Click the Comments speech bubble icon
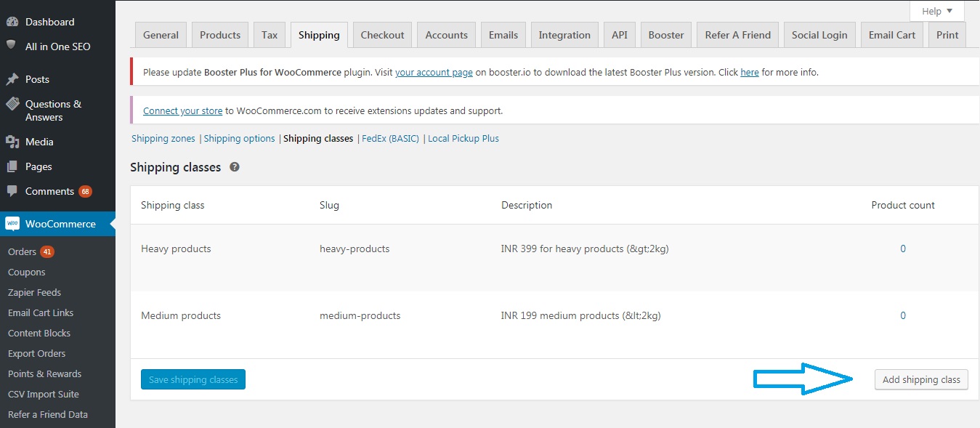Viewport: 980px width, 428px height. click(12, 191)
